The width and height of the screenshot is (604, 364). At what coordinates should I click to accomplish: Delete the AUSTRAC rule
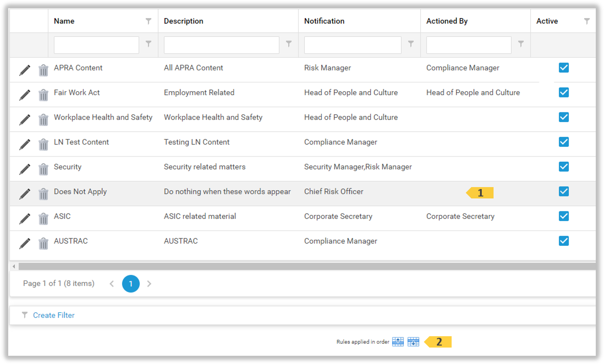point(43,243)
